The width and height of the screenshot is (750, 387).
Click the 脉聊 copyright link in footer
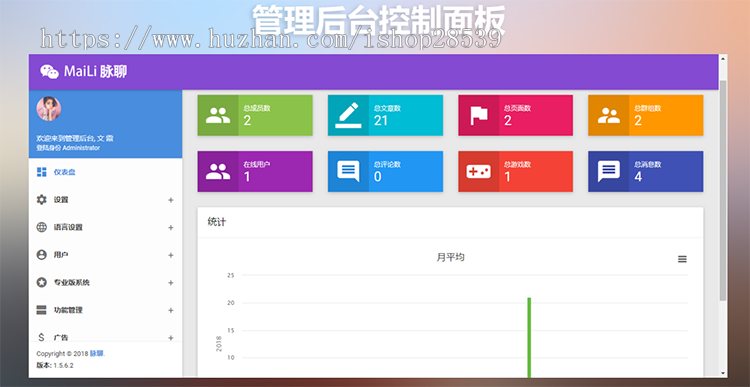tap(97, 354)
